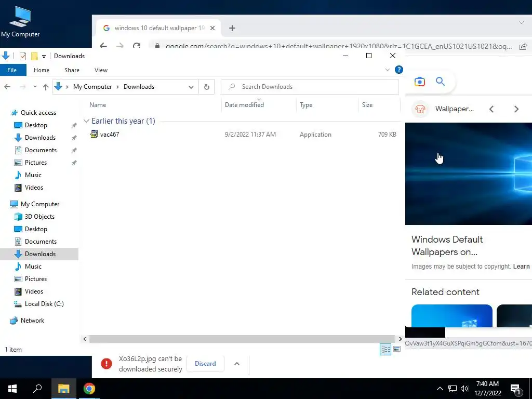Open Documents under Quick access
532x399 pixels.
(41, 150)
